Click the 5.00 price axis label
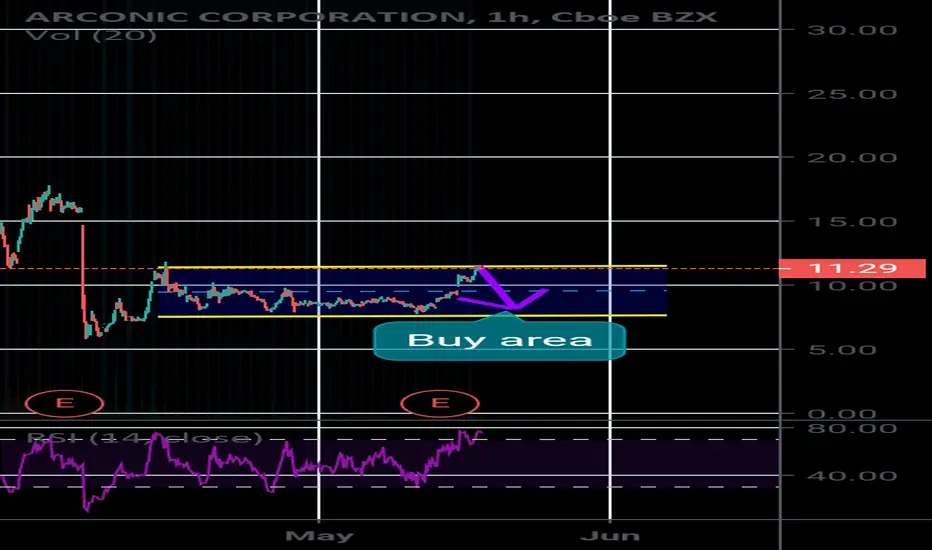Image resolution: width=932 pixels, height=550 pixels. click(x=842, y=350)
